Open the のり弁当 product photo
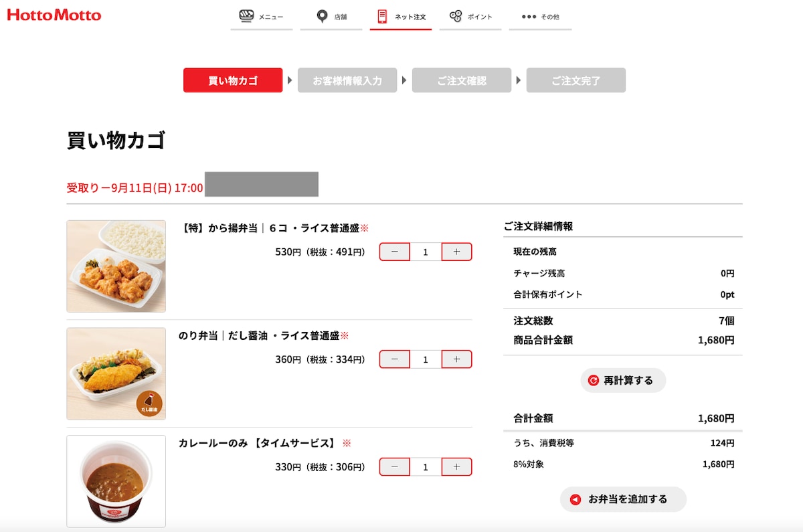Screen dimensions: 803x532 (x=116, y=373)
